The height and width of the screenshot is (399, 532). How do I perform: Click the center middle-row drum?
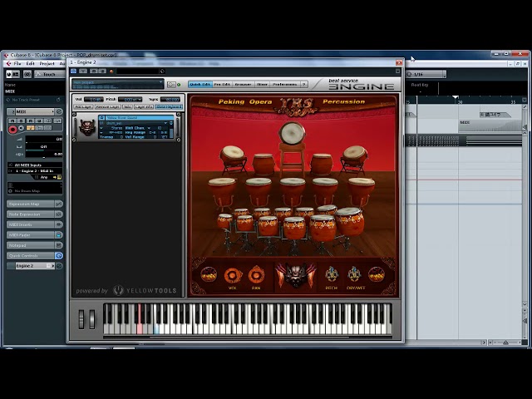(x=292, y=191)
